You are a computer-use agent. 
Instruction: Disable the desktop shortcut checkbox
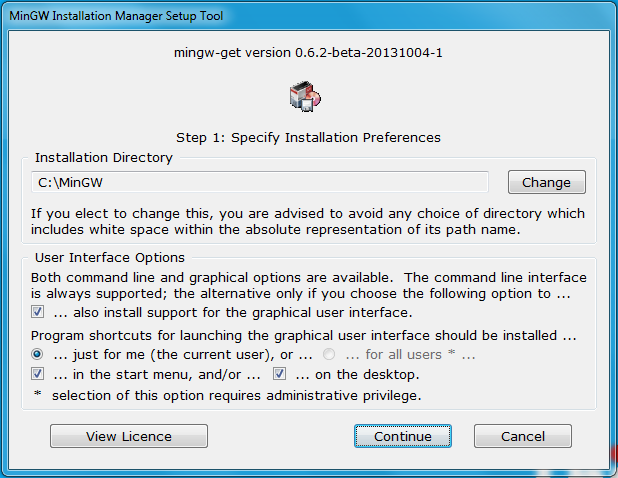coord(279,374)
